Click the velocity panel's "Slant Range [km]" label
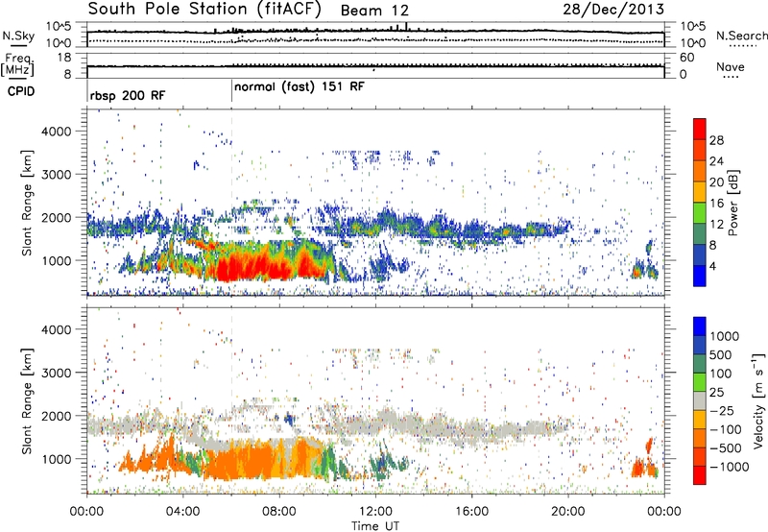The image size is (768, 532). tap(27, 401)
